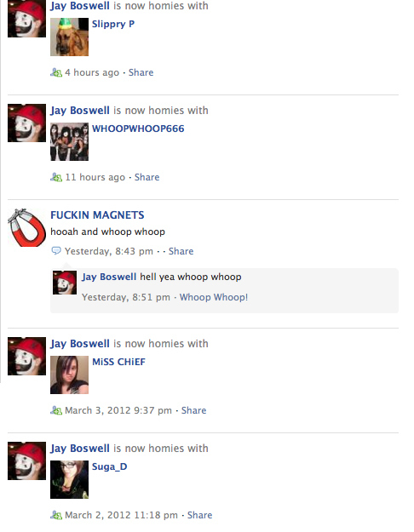
Task: Share the hooah and whoop whoop post
Action: point(181,251)
